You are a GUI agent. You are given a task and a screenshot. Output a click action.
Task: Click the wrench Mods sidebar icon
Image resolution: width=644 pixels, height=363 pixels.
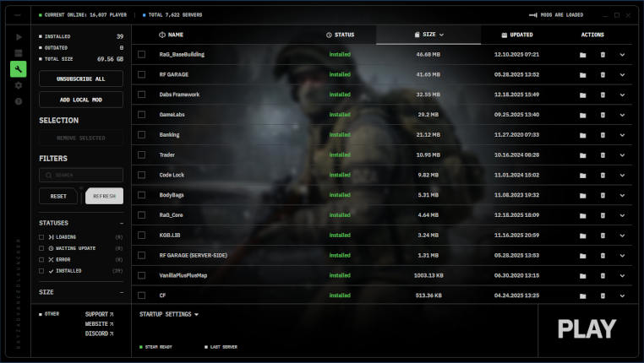point(18,69)
